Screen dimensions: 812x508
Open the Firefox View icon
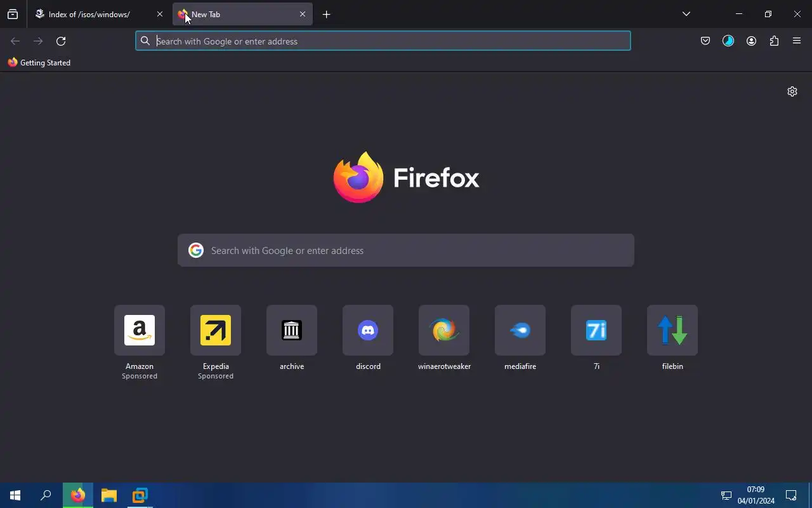coord(13,14)
